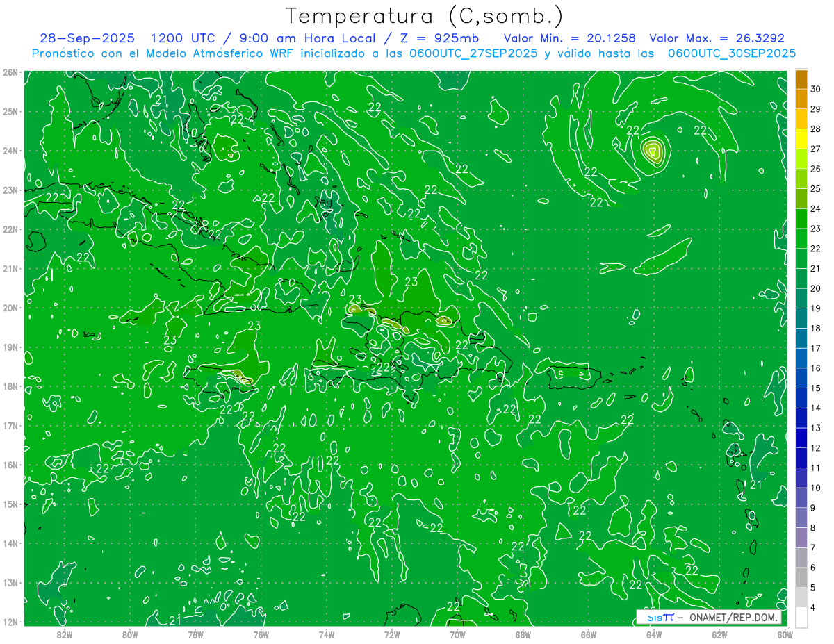Click the legend value "10"
This screenshot has height=644, width=834.
pos(815,488)
